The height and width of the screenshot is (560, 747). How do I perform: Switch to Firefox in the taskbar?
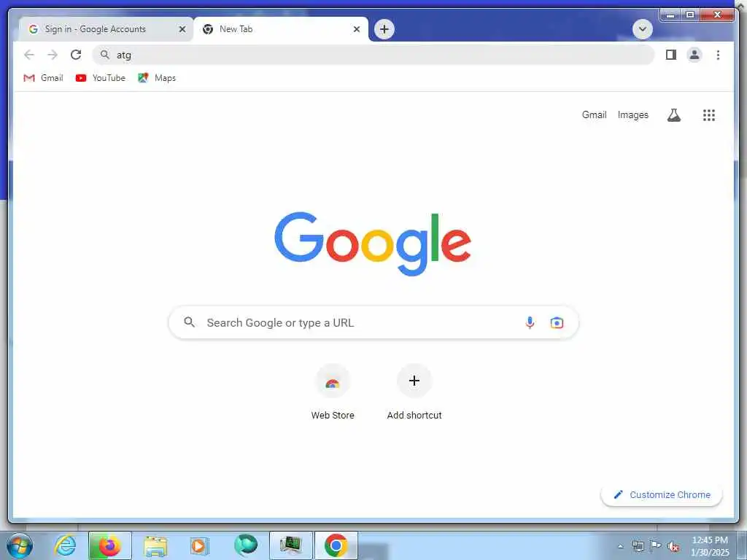point(109,545)
